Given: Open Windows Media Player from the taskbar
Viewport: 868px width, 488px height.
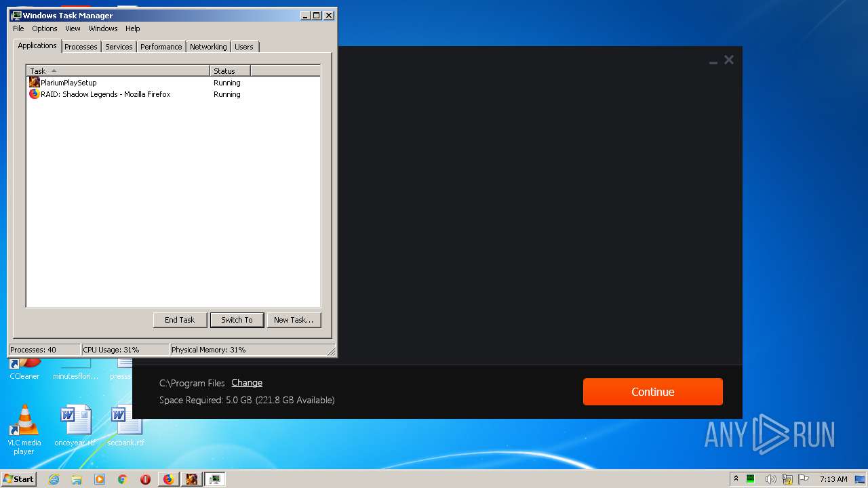Looking at the screenshot, I should [x=100, y=479].
